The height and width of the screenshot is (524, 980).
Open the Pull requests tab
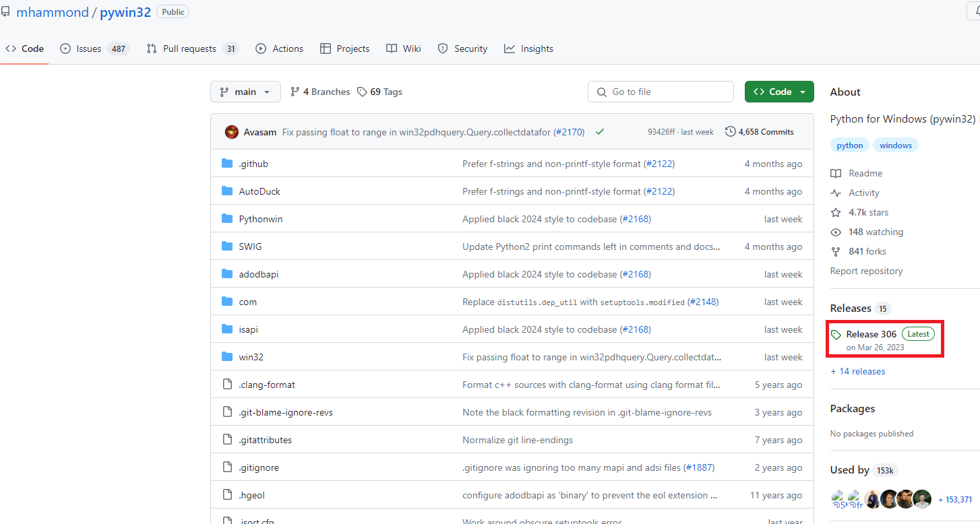click(193, 48)
